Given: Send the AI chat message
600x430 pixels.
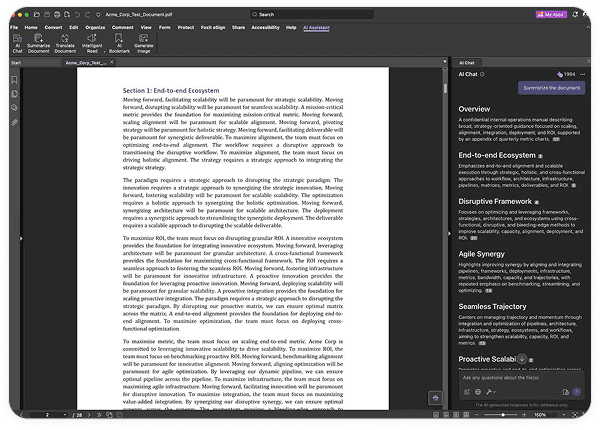Looking at the screenshot, I should point(577,392).
